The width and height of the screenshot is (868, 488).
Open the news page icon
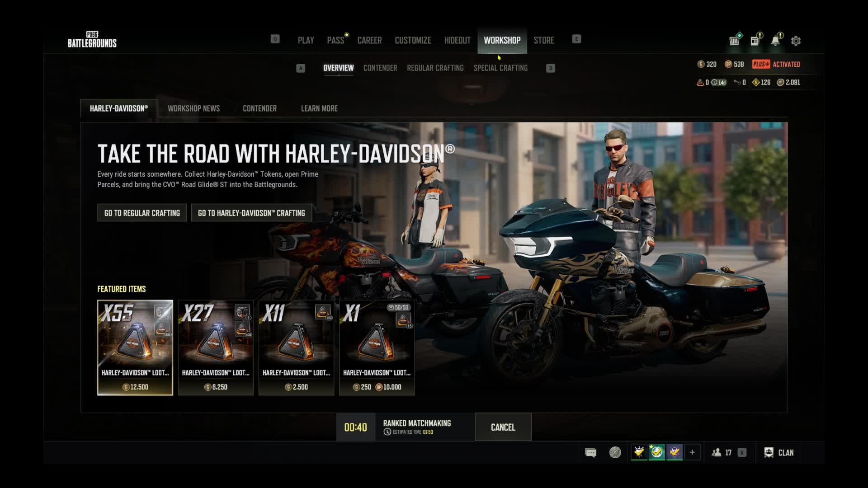pos(755,40)
